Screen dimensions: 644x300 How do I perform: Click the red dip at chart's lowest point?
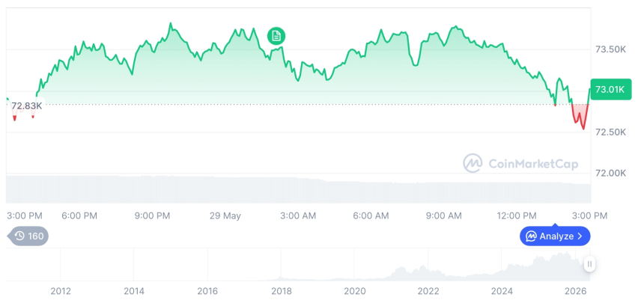[583, 129]
